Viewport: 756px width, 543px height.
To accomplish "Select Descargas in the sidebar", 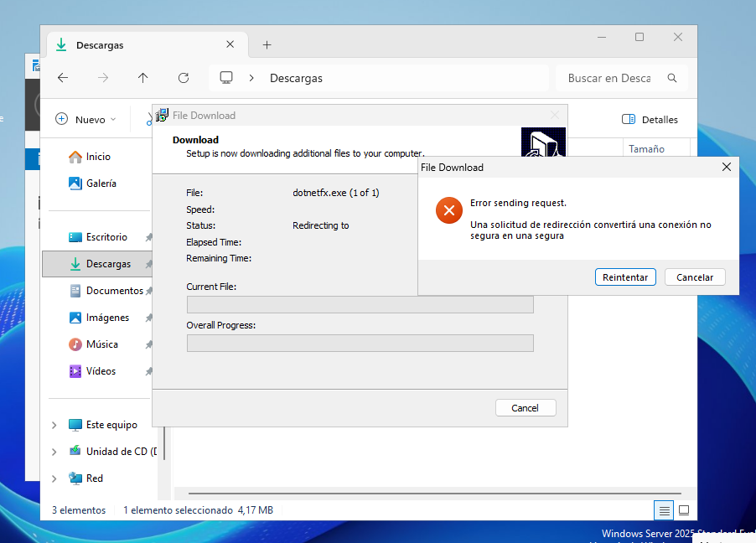I will coord(97,264).
